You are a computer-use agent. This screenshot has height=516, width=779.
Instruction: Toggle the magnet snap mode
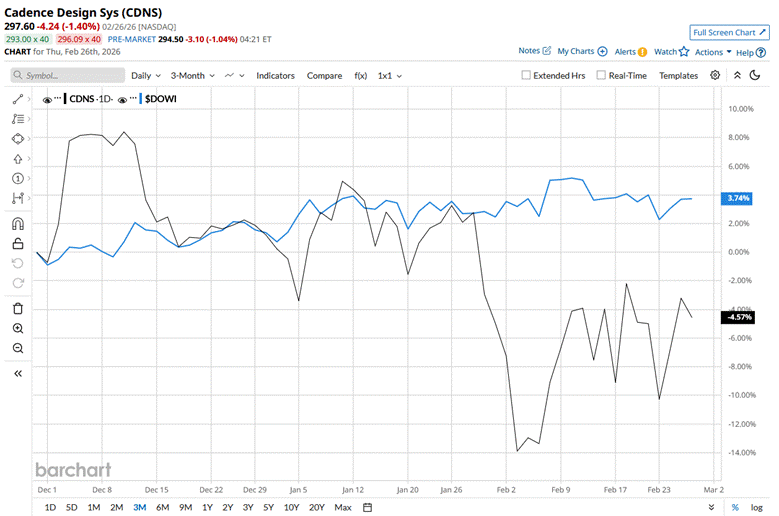pyautogui.click(x=18, y=224)
